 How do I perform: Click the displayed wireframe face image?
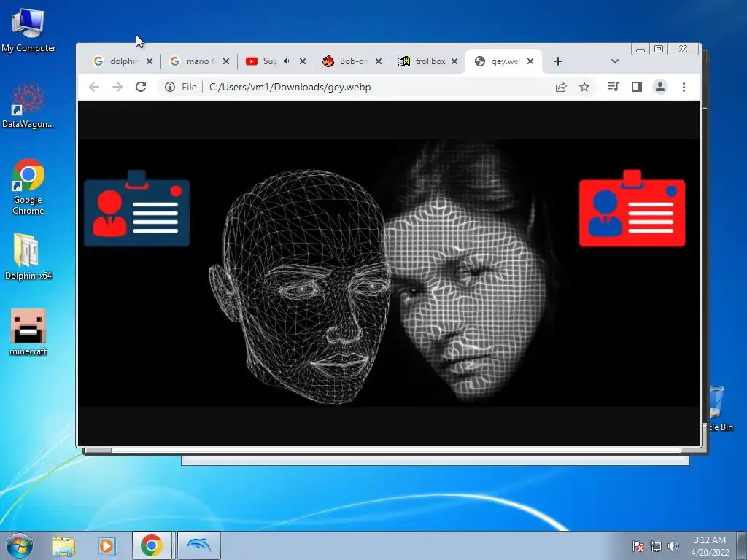(389, 273)
